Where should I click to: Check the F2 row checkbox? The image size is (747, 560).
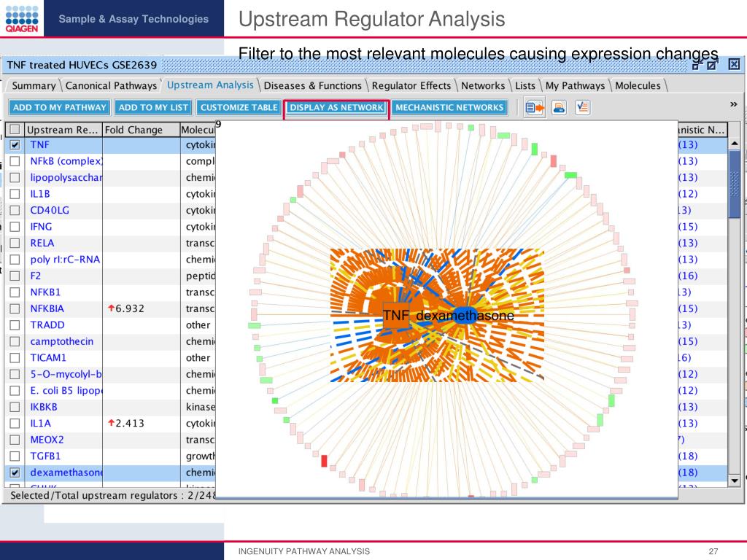pyautogui.click(x=15, y=276)
